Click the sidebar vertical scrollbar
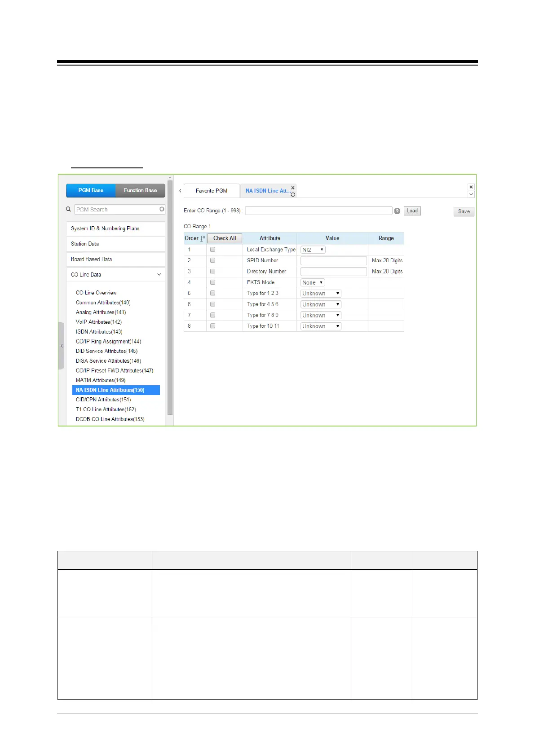 coord(170,298)
